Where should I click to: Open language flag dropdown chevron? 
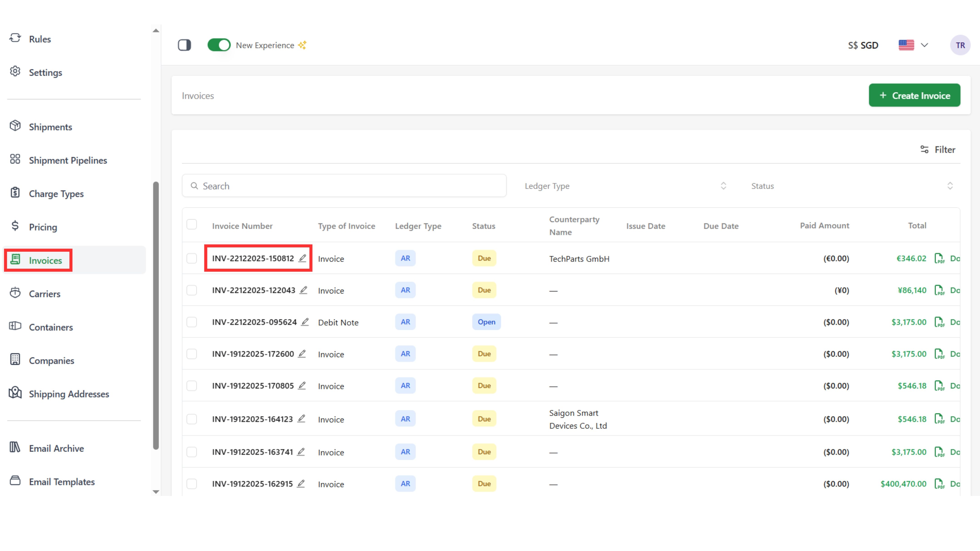coord(924,45)
